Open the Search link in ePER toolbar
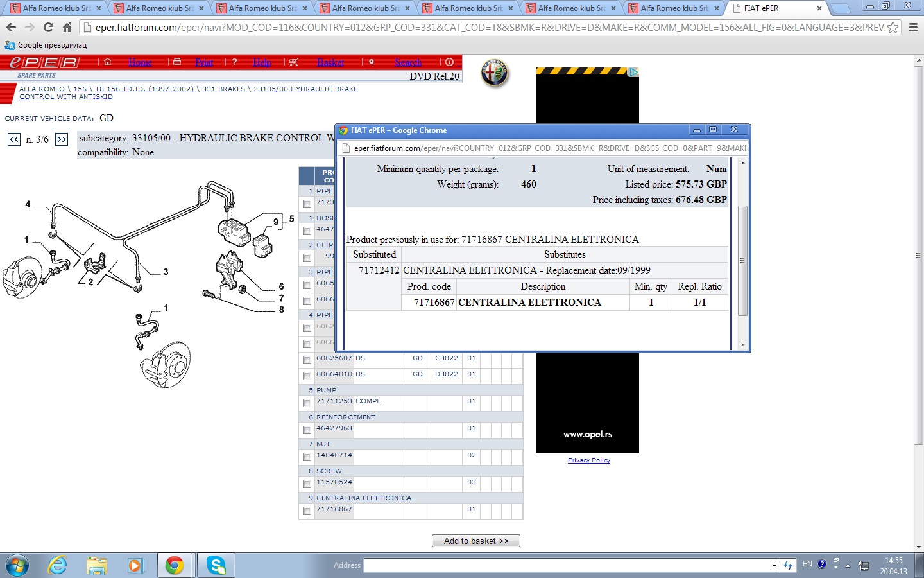The width and height of the screenshot is (924, 578). tap(408, 62)
